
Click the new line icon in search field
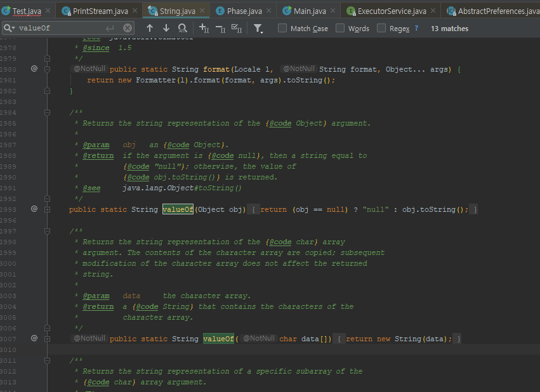110,28
